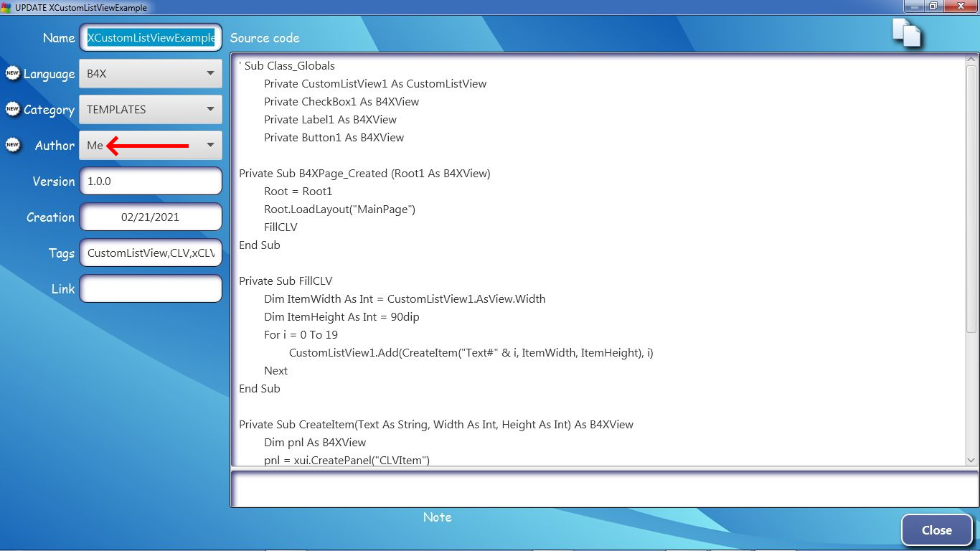
Task: Expand the Category dropdown showing TEMPLATES
Action: pyautogui.click(x=151, y=109)
